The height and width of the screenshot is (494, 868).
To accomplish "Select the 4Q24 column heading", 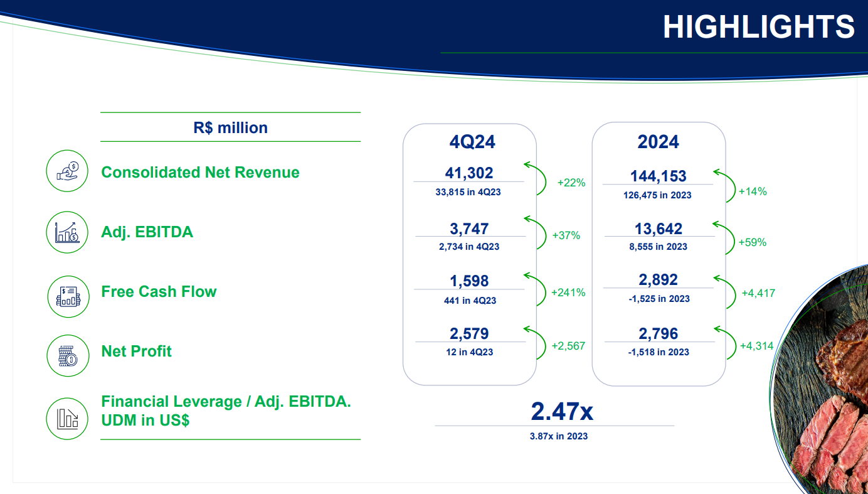I will [x=472, y=142].
